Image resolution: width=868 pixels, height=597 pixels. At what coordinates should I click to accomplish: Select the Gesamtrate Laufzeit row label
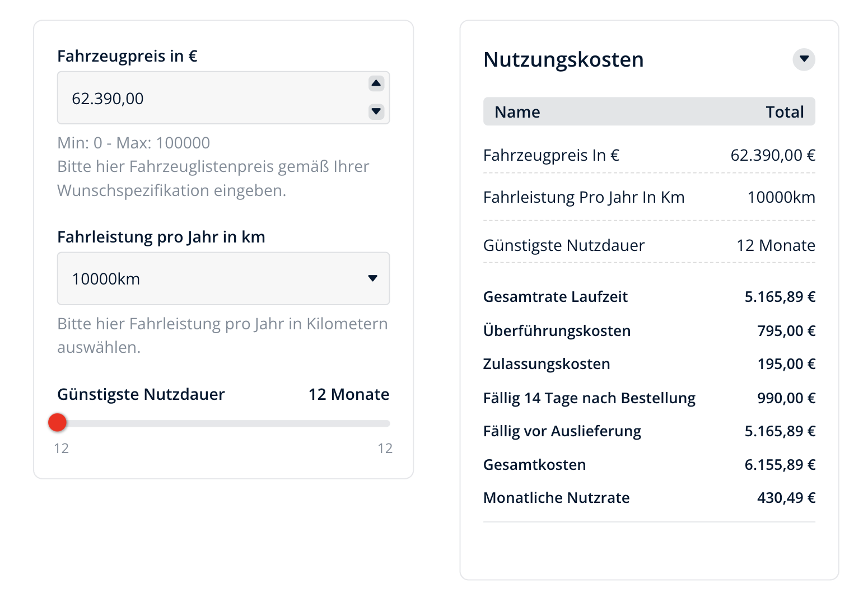pos(555,297)
